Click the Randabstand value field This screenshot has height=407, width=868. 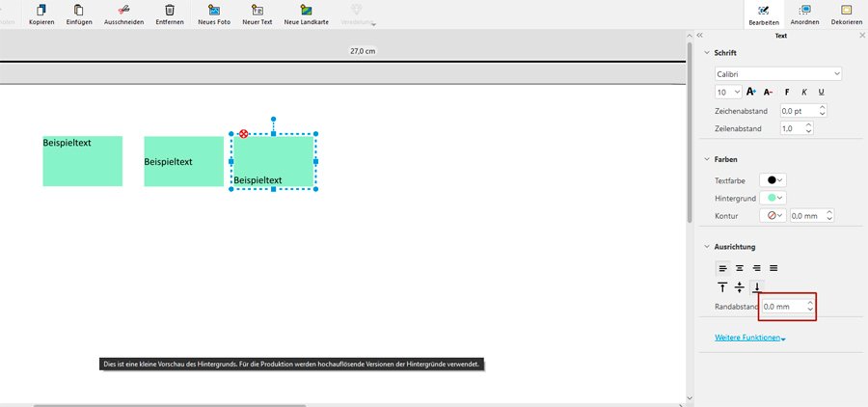click(784, 307)
